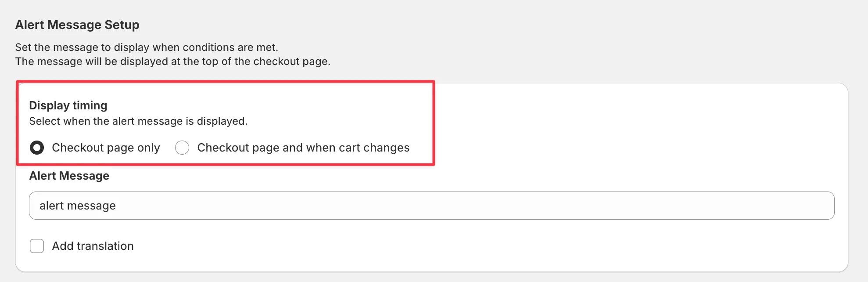868x282 pixels.
Task: Click the Add translation label text
Action: 93,246
